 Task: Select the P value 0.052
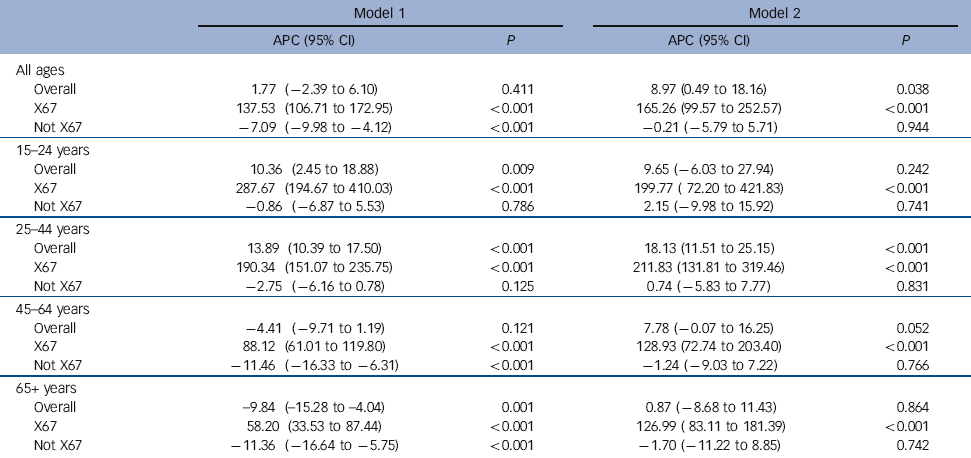point(913,327)
